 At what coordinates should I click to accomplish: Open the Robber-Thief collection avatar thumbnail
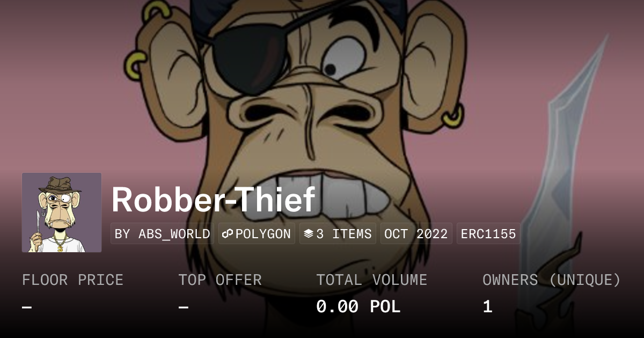point(62,212)
